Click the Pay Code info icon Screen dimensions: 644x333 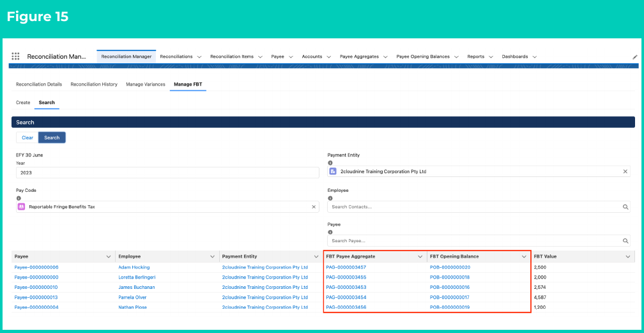coord(19,198)
